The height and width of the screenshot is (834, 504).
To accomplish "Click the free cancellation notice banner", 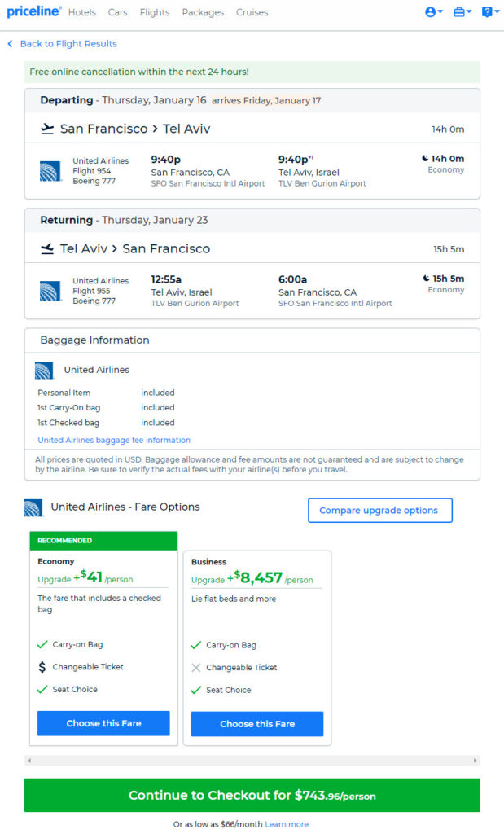I will [252, 72].
